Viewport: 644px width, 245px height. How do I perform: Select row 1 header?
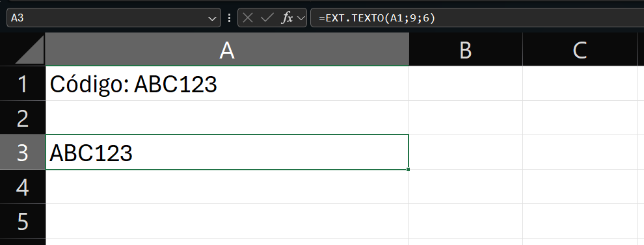click(x=23, y=83)
